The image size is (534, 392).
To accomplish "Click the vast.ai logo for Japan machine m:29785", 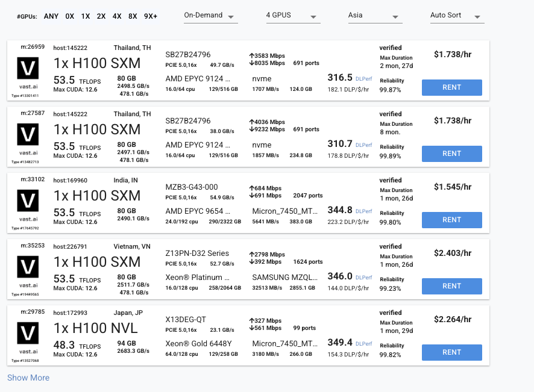I will click(28, 333).
